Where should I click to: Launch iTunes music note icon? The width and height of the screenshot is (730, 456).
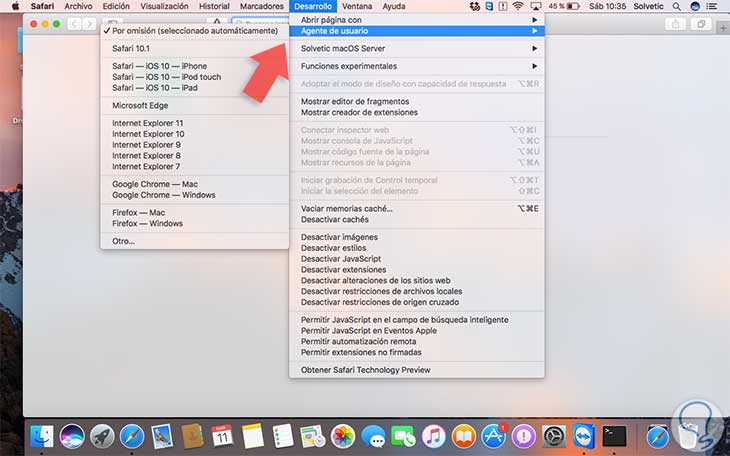tap(433, 437)
